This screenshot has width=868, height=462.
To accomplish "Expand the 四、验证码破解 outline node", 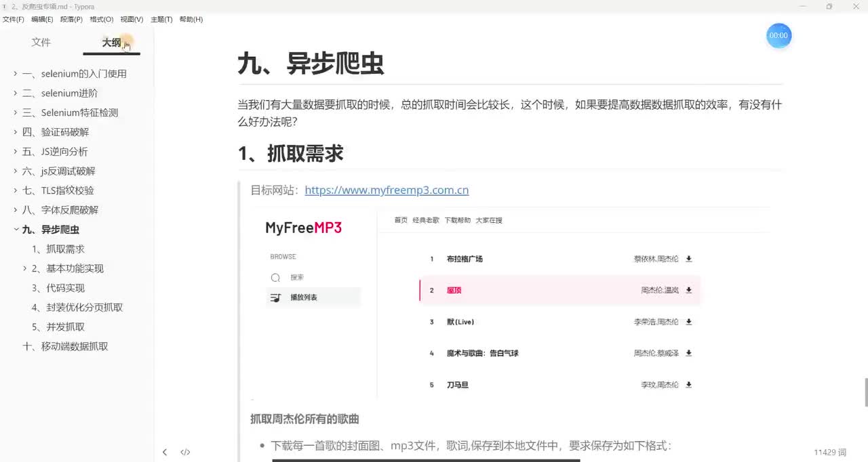I will click(16, 132).
